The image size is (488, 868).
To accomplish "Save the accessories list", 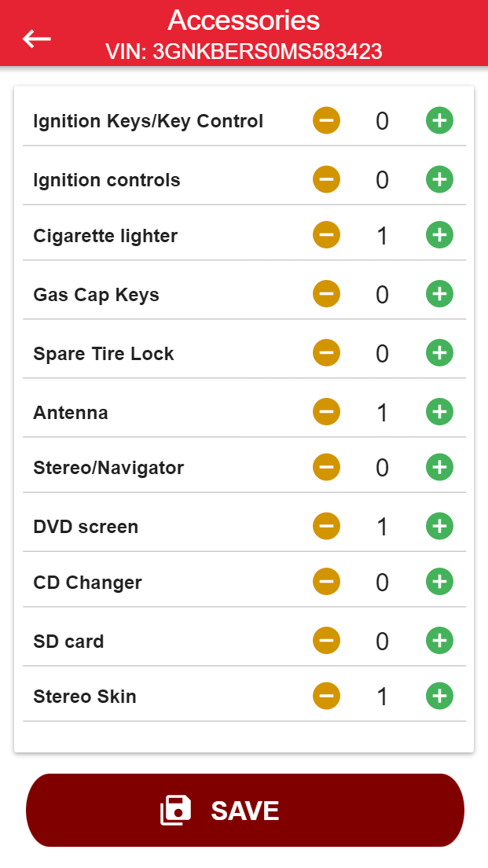I will pyautogui.click(x=244, y=810).
